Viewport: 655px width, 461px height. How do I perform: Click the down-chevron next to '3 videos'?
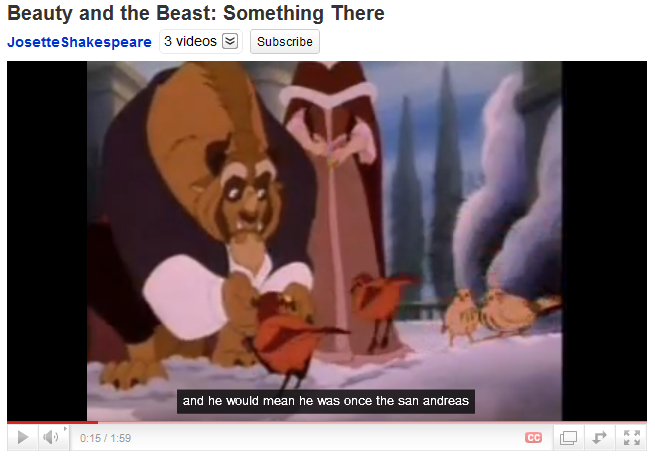[230, 41]
